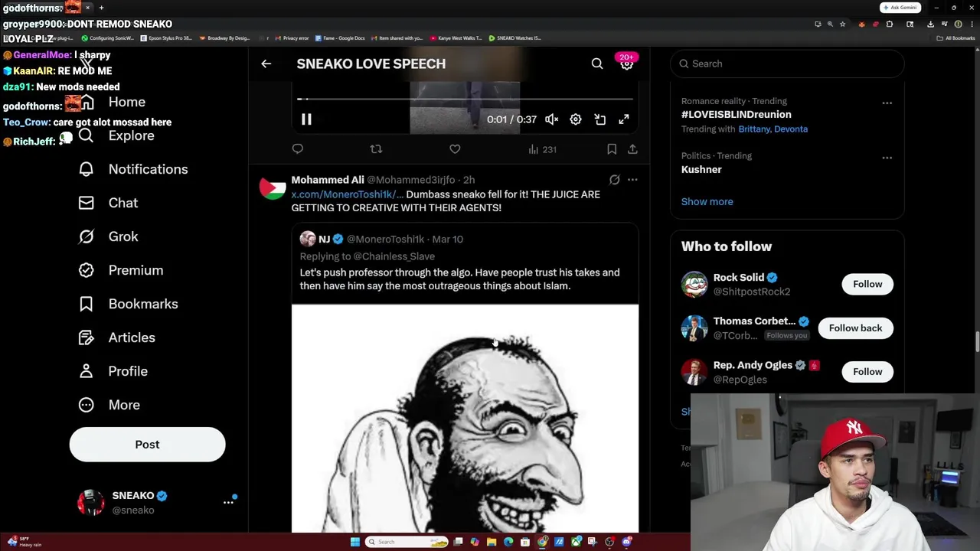Share the video post
The width and height of the screenshot is (980, 551).
click(632, 149)
